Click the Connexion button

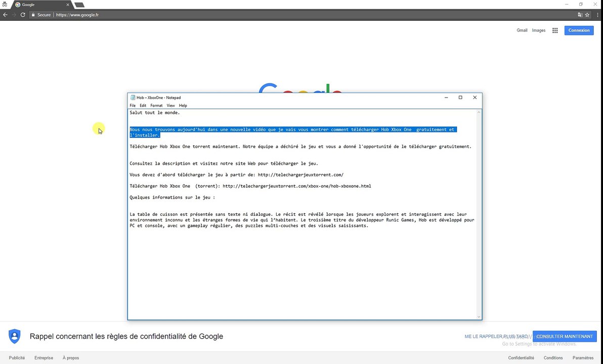click(579, 30)
